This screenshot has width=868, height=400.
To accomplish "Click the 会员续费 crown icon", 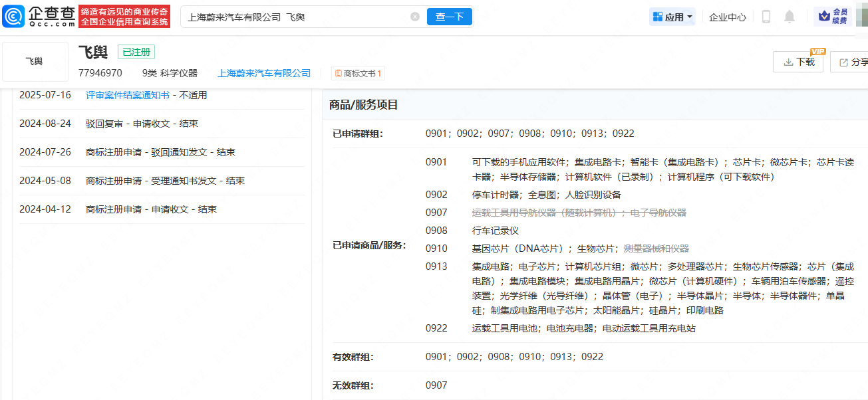I will coord(831,17).
